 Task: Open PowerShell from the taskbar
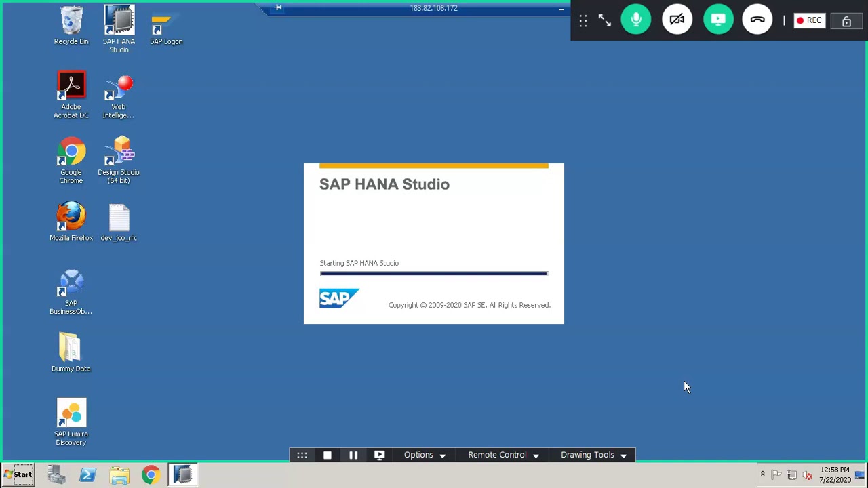87,475
